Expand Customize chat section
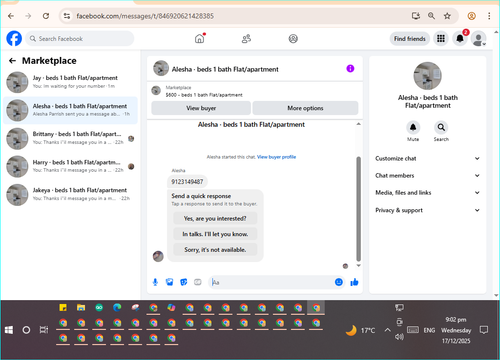The image size is (500, 360). 427,158
